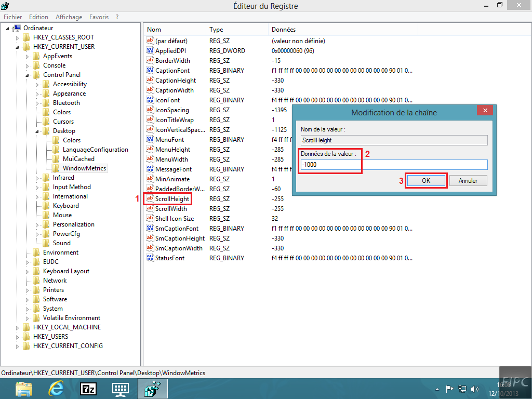Click the ScrollHeight string value icon
The width and height of the screenshot is (532, 399).
[150, 199]
